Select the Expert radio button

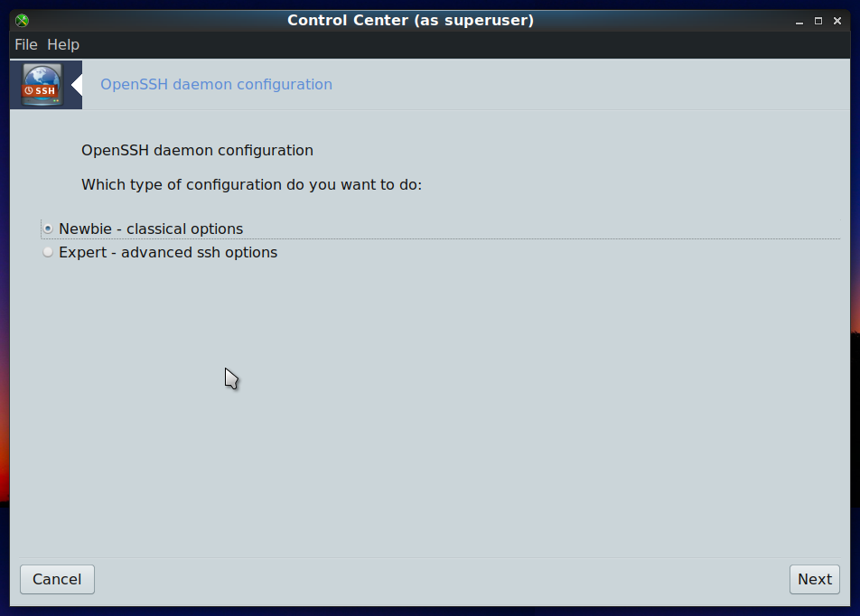pos(48,252)
